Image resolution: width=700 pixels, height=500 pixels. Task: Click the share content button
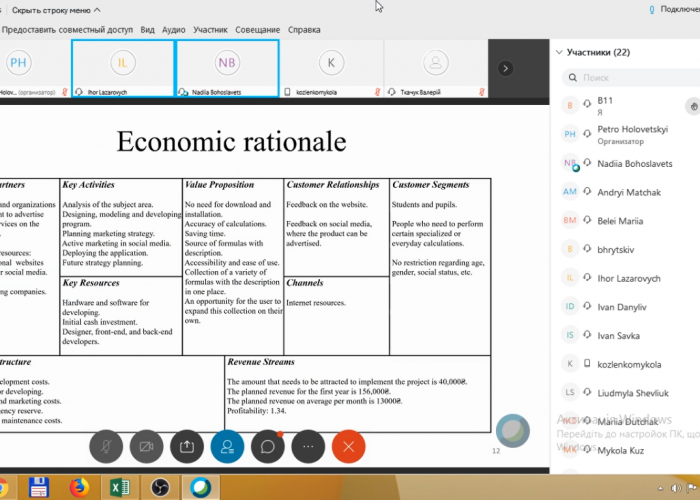[187, 446]
